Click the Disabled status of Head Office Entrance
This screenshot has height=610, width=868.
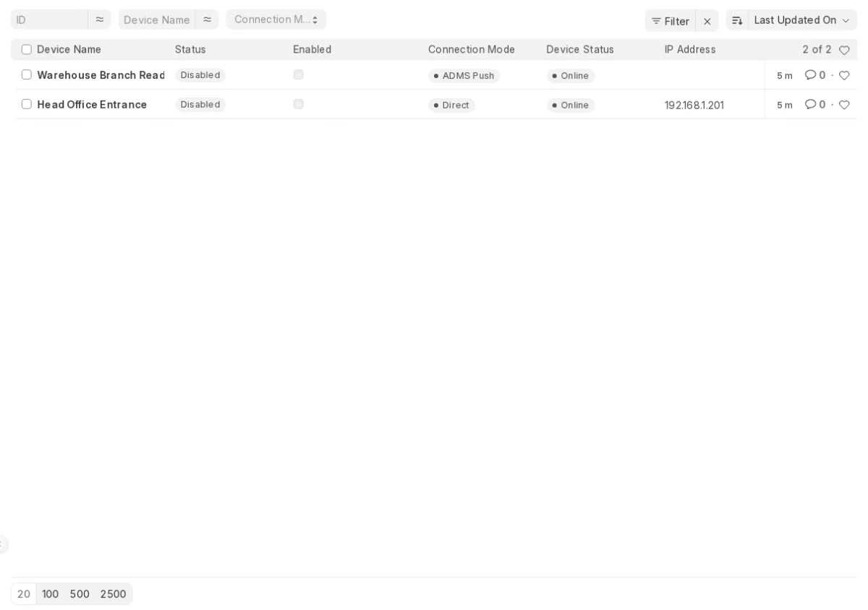click(x=200, y=105)
